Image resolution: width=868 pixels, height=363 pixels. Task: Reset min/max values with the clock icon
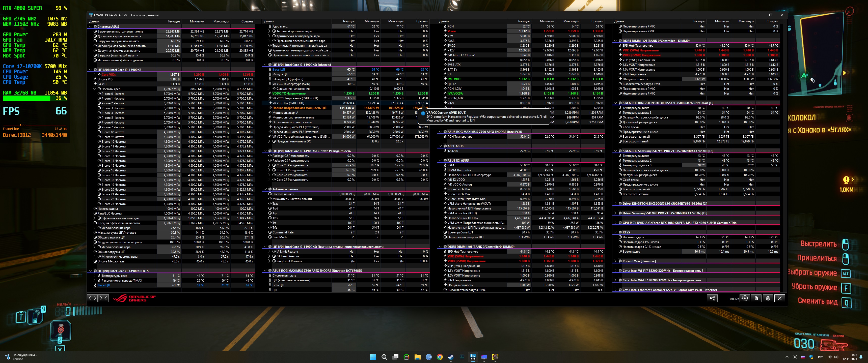point(745,298)
